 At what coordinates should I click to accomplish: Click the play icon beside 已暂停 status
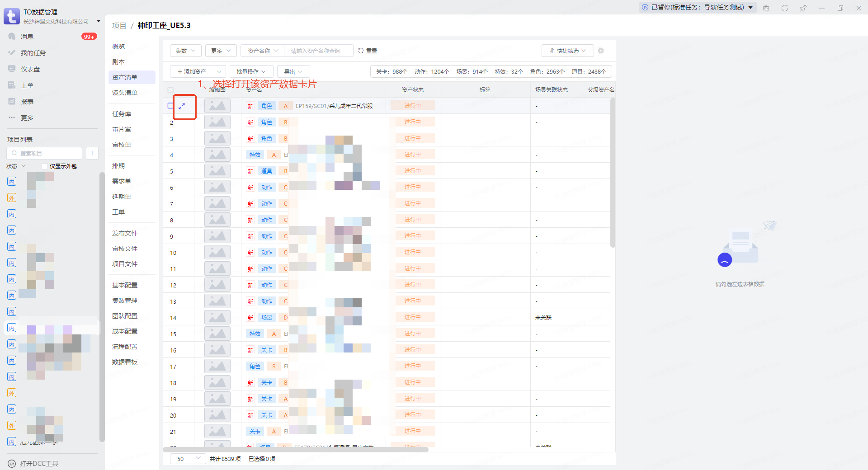pyautogui.click(x=645, y=7)
